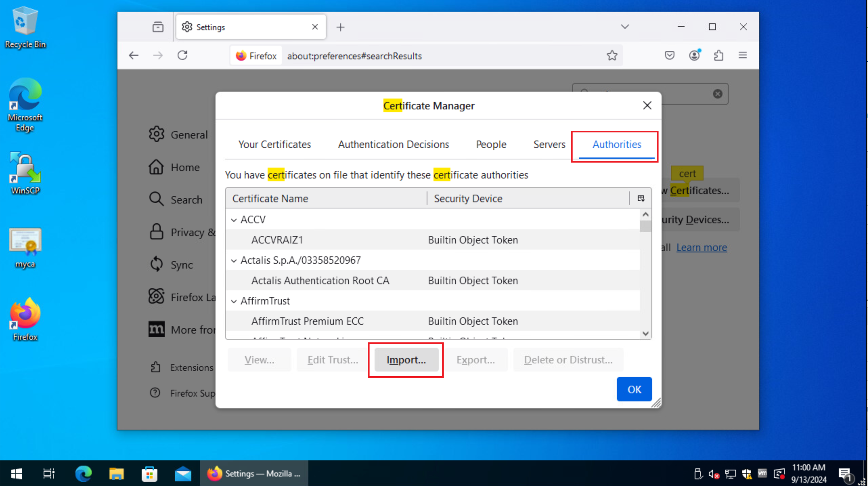Viewport: 868px width, 486px height.
Task: Switch to Authentication Decisions tab
Action: 393,145
